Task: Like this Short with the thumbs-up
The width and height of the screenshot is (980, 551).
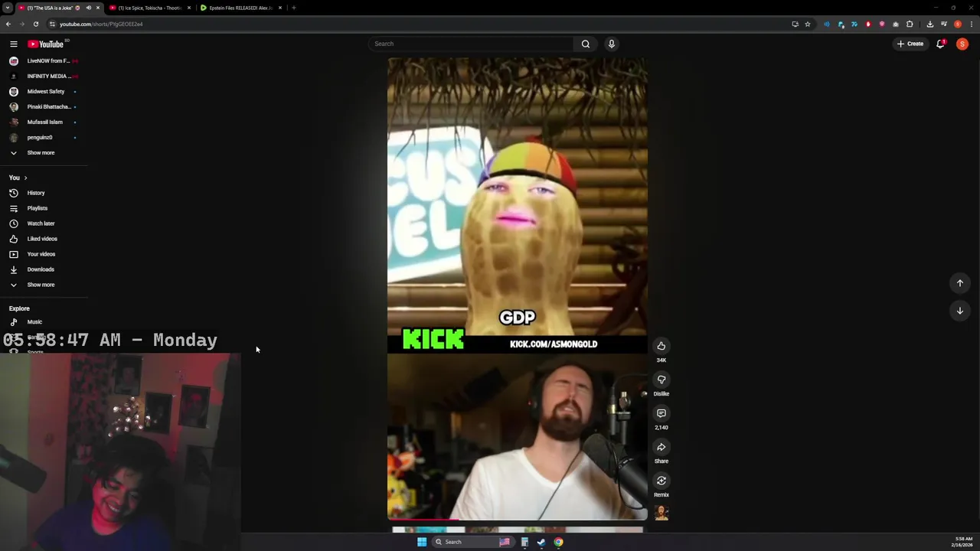Action: [661, 346]
